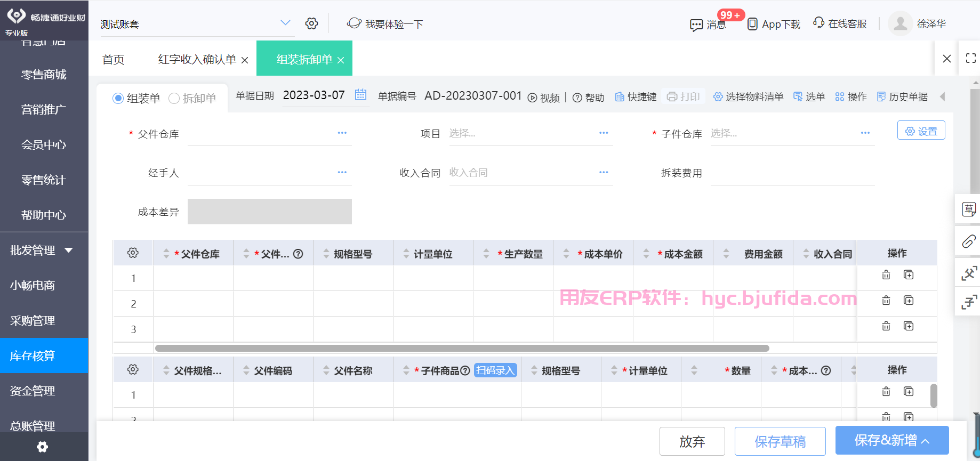Open 子件仓库 selector ellipsis
Screen dimensions: 980x461
pos(865,133)
